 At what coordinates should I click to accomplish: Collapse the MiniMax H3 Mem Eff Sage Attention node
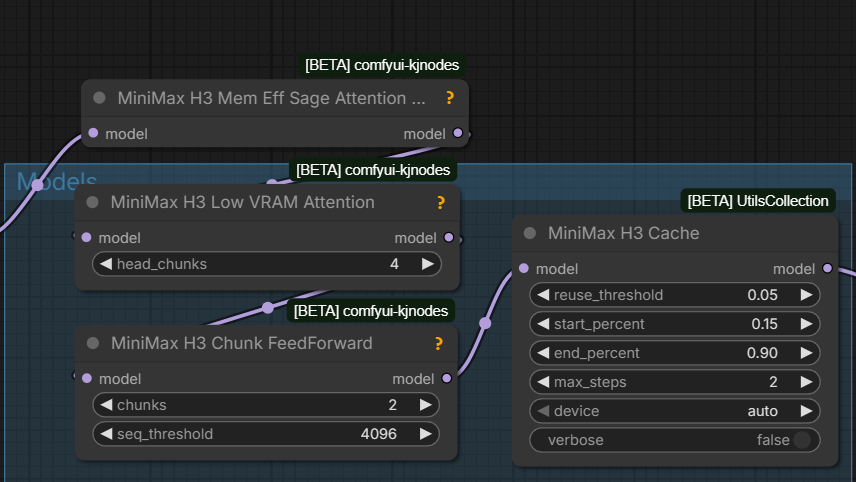99,98
